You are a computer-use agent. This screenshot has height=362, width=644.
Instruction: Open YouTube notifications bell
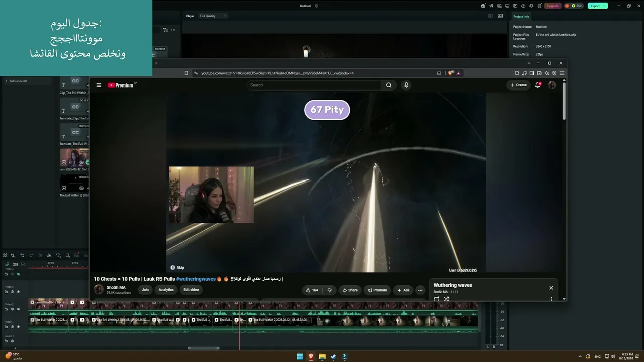pyautogui.click(x=538, y=85)
